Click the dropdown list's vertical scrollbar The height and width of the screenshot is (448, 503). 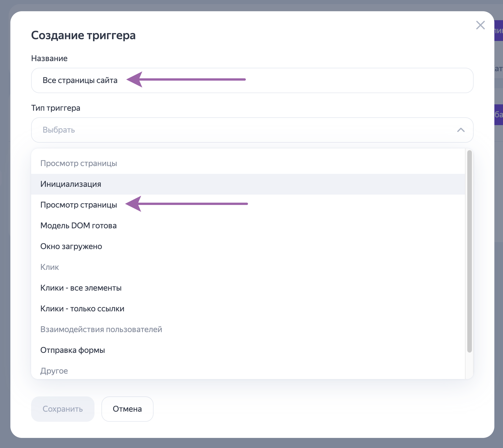click(x=469, y=251)
